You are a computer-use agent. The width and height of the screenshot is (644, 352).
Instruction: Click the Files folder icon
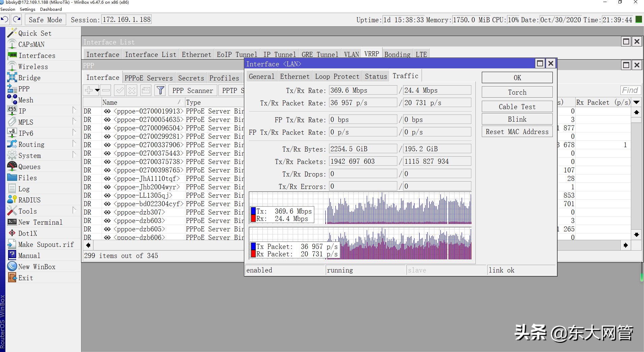(x=12, y=178)
